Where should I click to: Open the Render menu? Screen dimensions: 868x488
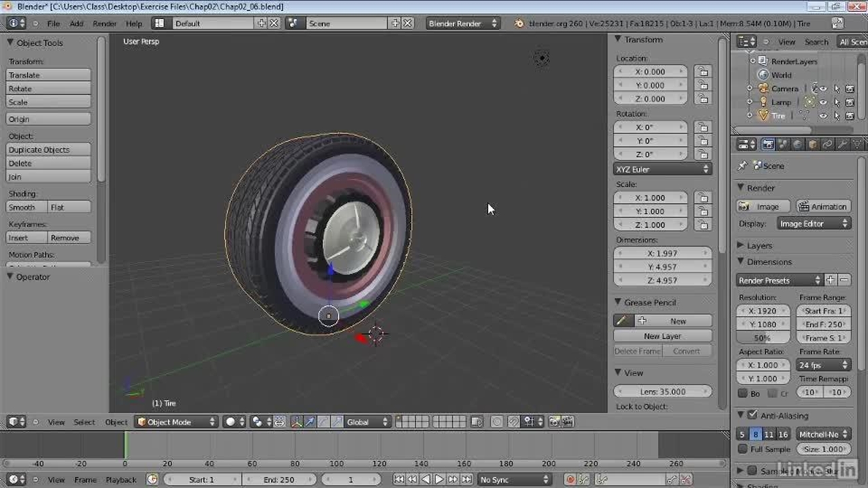coord(104,24)
